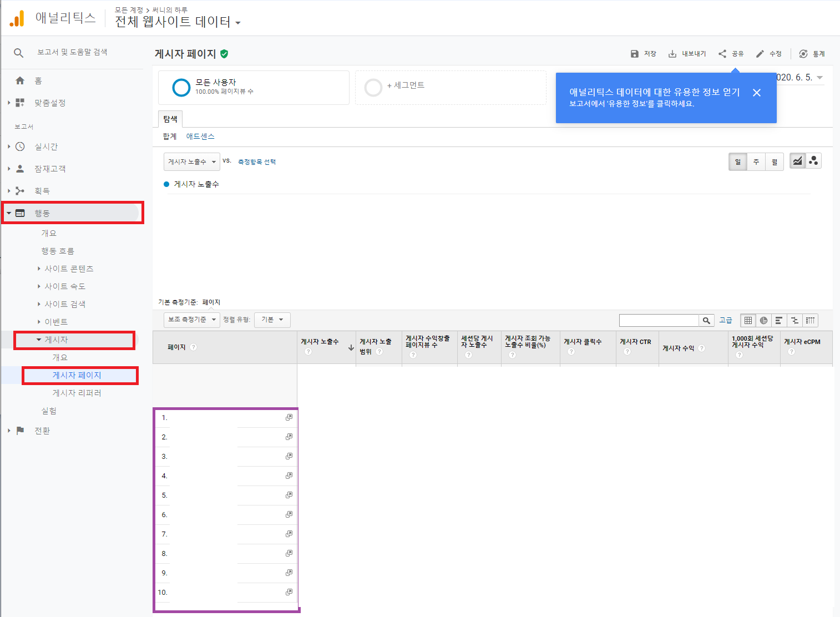Click the search magnifier icon in sidebar
840x617 pixels.
pyautogui.click(x=18, y=53)
